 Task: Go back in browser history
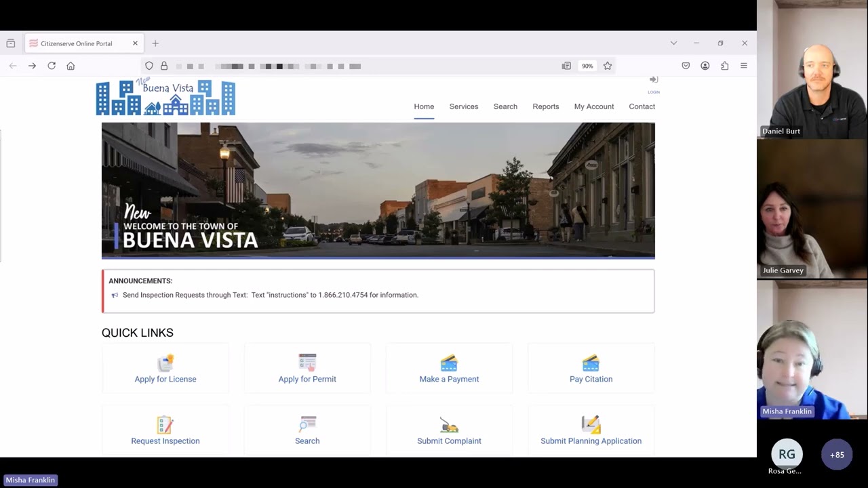[x=13, y=66]
